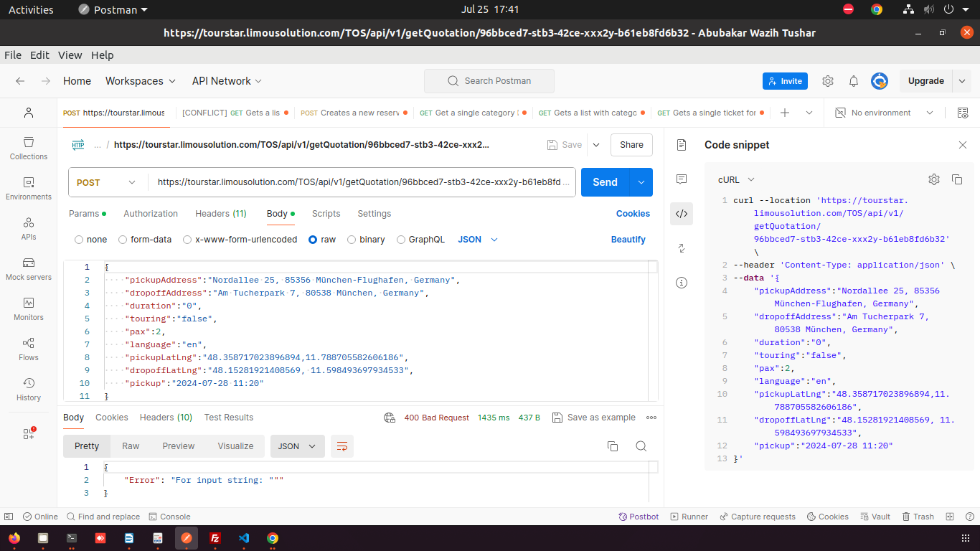
Task: Open the No environment selector
Action: tap(884, 113)
